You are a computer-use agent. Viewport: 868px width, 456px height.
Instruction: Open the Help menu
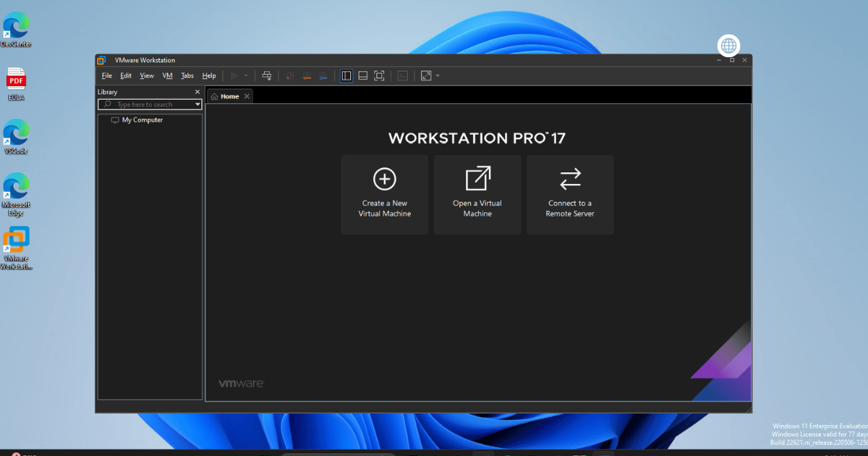[209, 76]
